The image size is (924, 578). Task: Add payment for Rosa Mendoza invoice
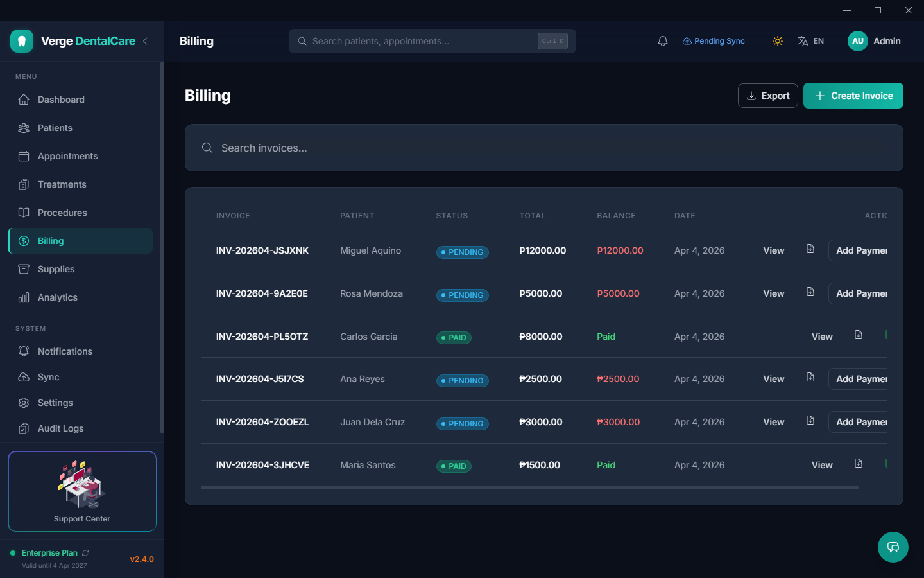point(859,293)
